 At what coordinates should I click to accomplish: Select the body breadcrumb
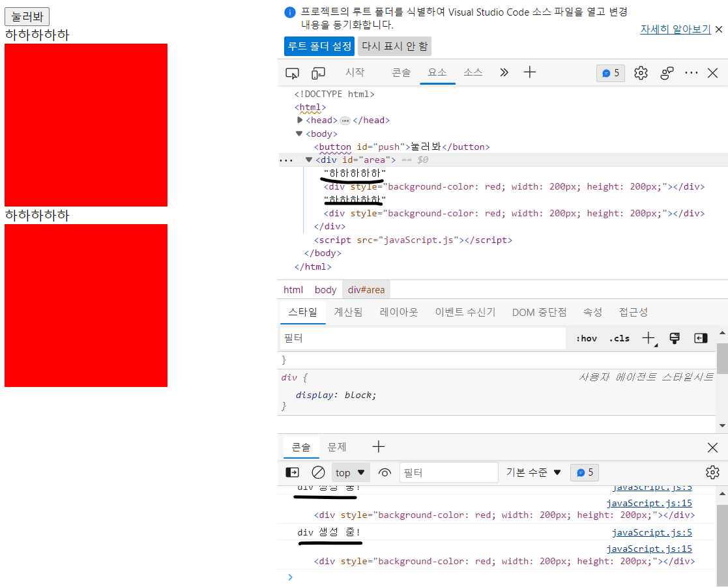325,289
